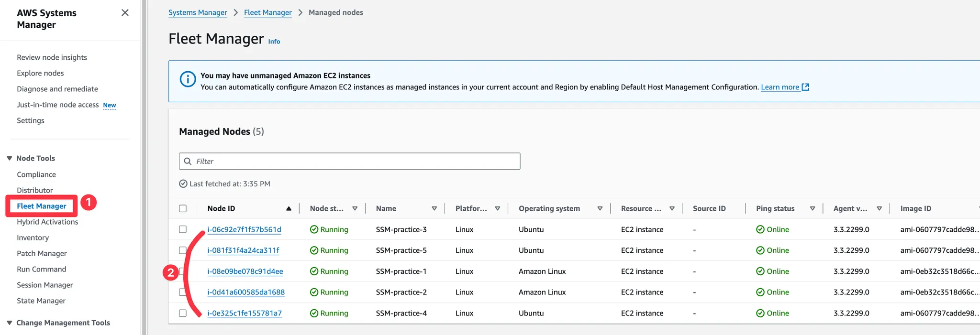Open Ping status column filter dropdown

pos(813,208)
